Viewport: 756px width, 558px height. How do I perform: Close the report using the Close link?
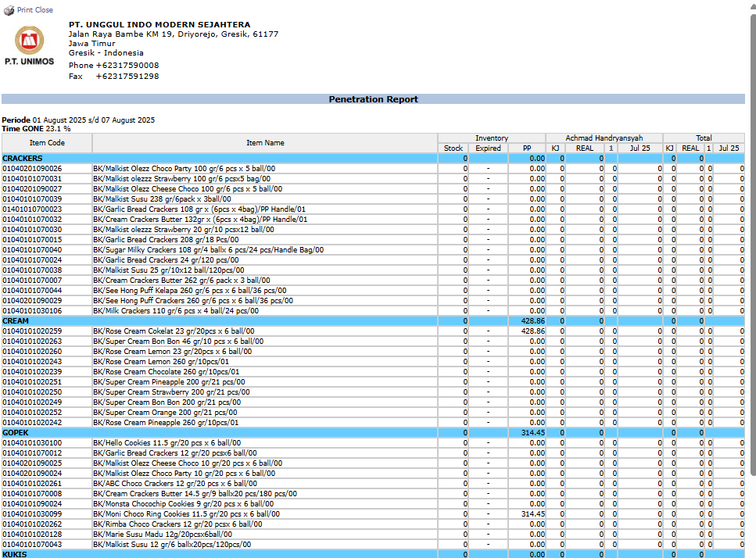(x=45, y=10)
